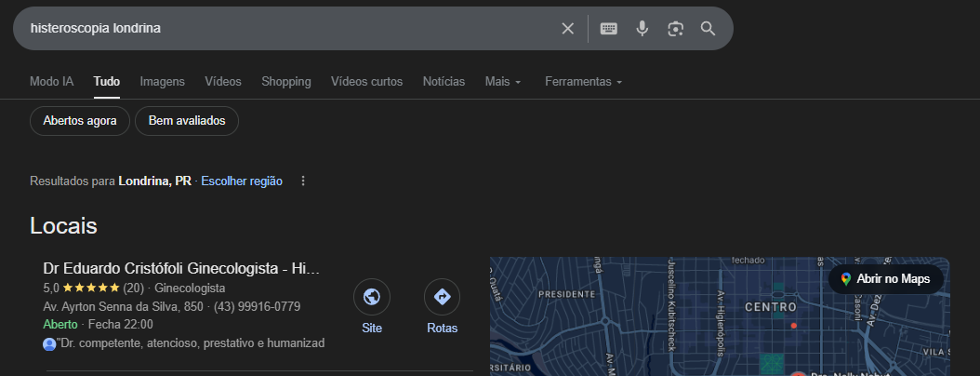The width and height of the screenshot is (980, 376).
Task: Open the Site globe icon for Dr Eduardo Cristófoli
Action: tap(372, 297)
